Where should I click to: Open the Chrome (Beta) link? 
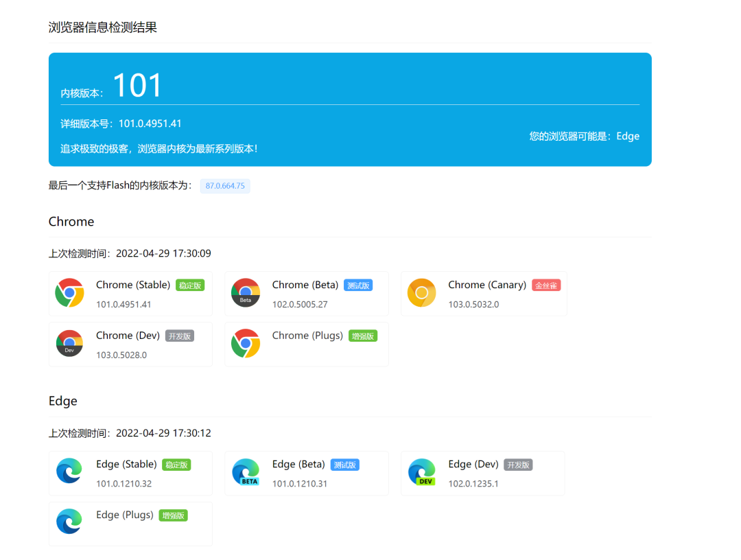(305, 285)
